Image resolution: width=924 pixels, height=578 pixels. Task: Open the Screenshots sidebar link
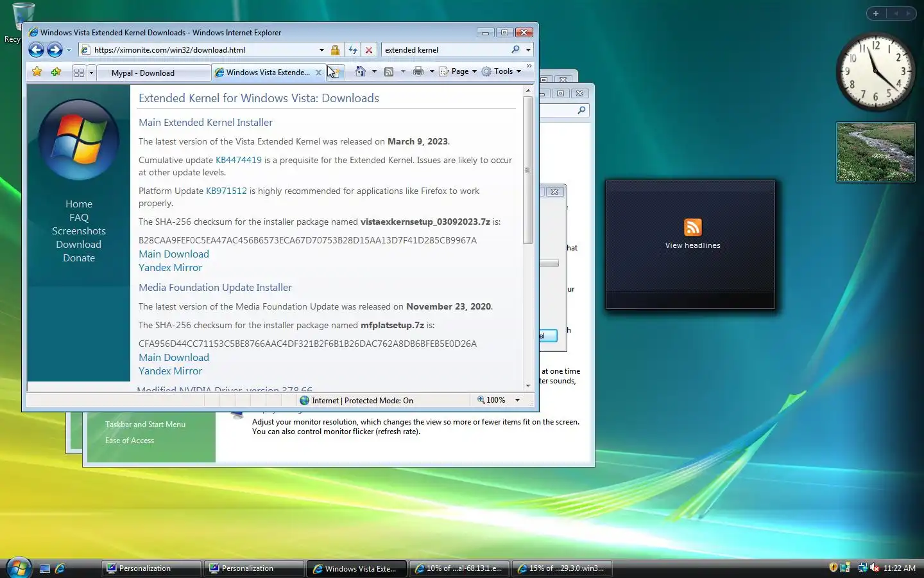tap(79, 231)
